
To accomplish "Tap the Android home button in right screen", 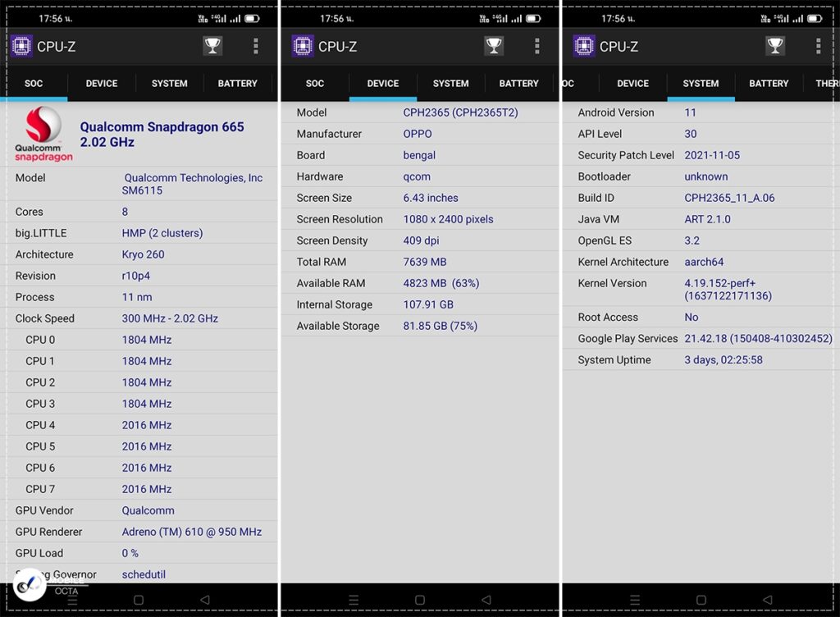I will 701,600.
